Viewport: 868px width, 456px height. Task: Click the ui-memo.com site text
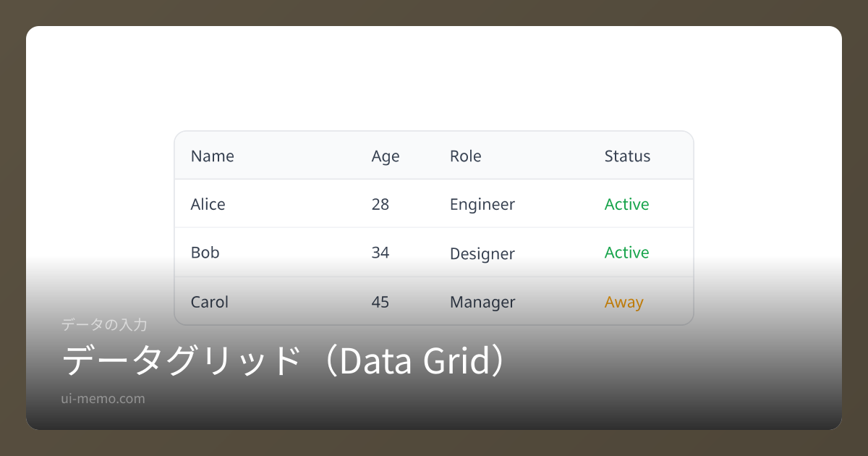coord(103,399)
